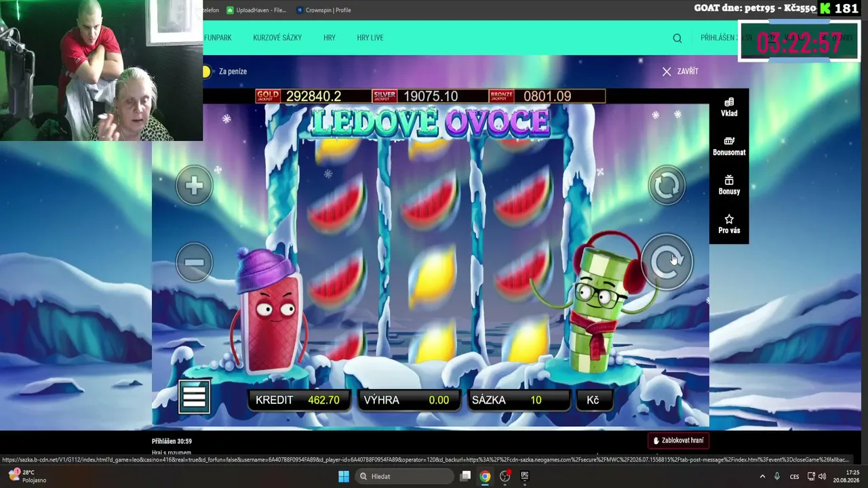Click the taskbar Hledat search box
Image resolution: width=868 pixels, height=488 pixels.
[405, 476]
